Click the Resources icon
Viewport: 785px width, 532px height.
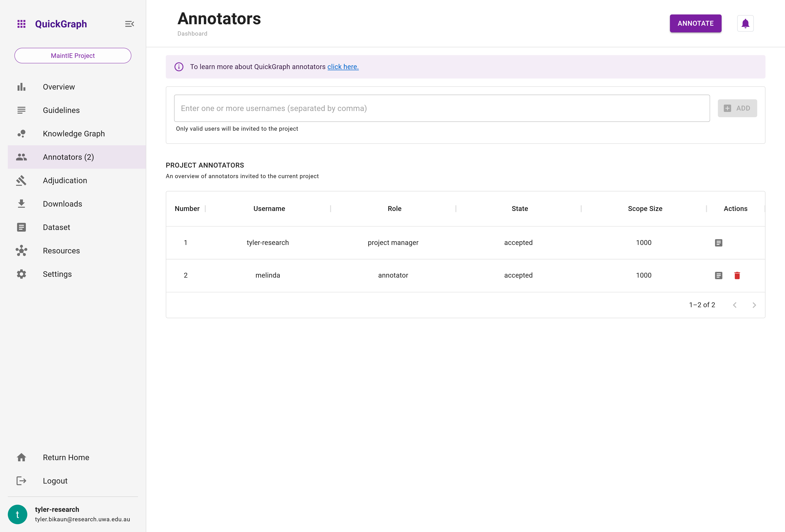click(x=21, y=251)
